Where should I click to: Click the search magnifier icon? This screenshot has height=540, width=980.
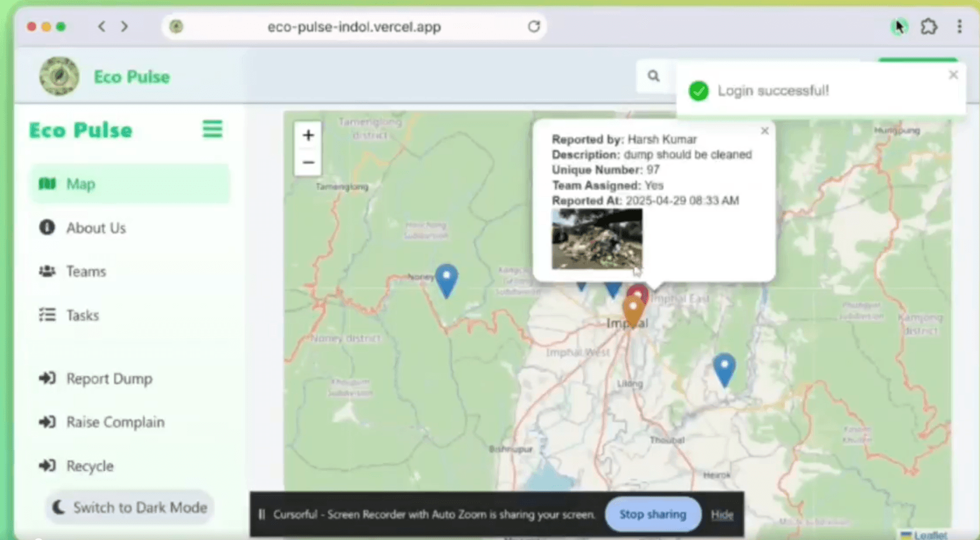click(653, 76)
